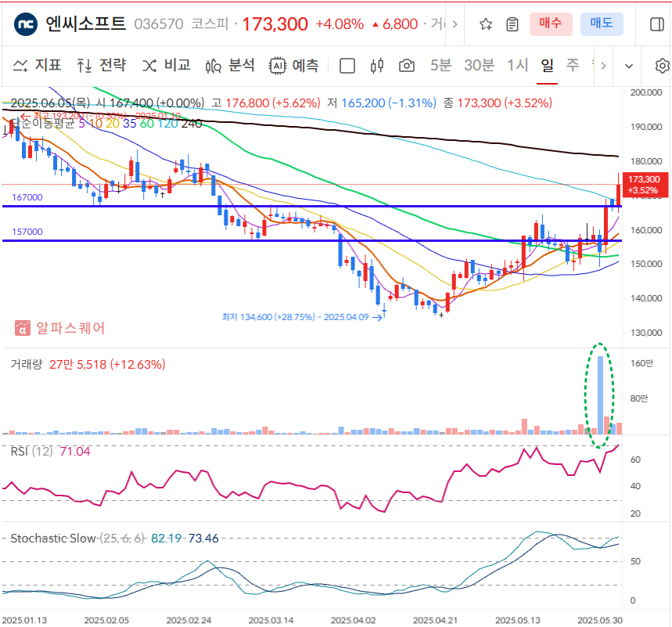672x627 pixels.
Task: Click the 알파스퀘어 logo link
Action: click(x=60, y=328)
